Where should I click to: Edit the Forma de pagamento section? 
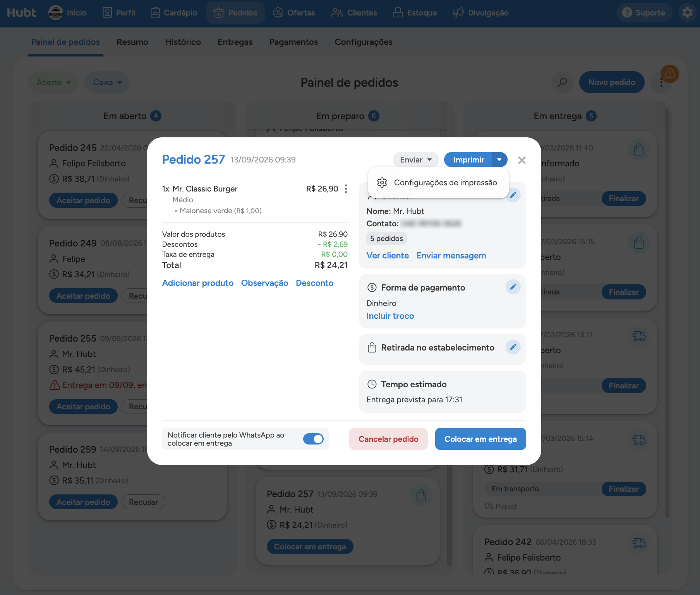tap(513, 287)
